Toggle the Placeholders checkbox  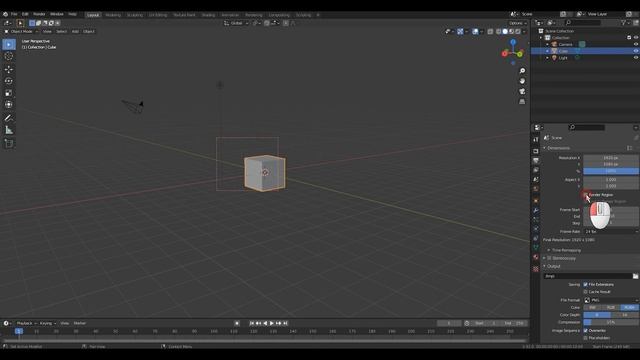[x=585, y=338]
